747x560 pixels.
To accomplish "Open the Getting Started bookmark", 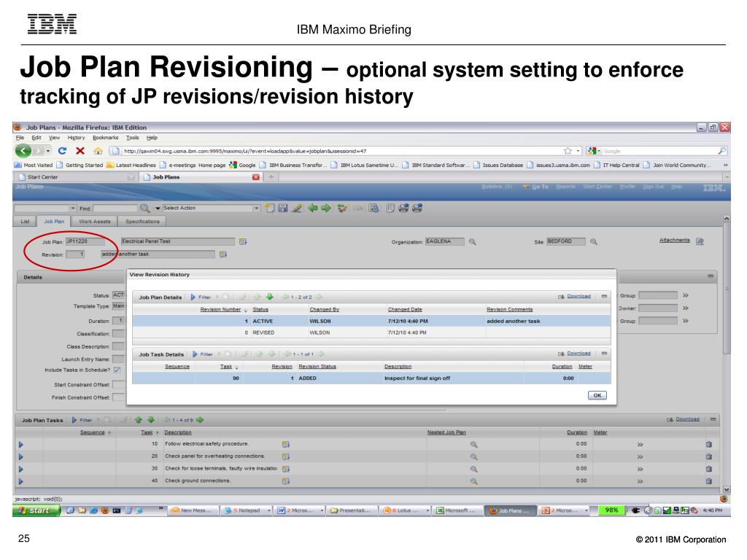I will coord(80,166).
